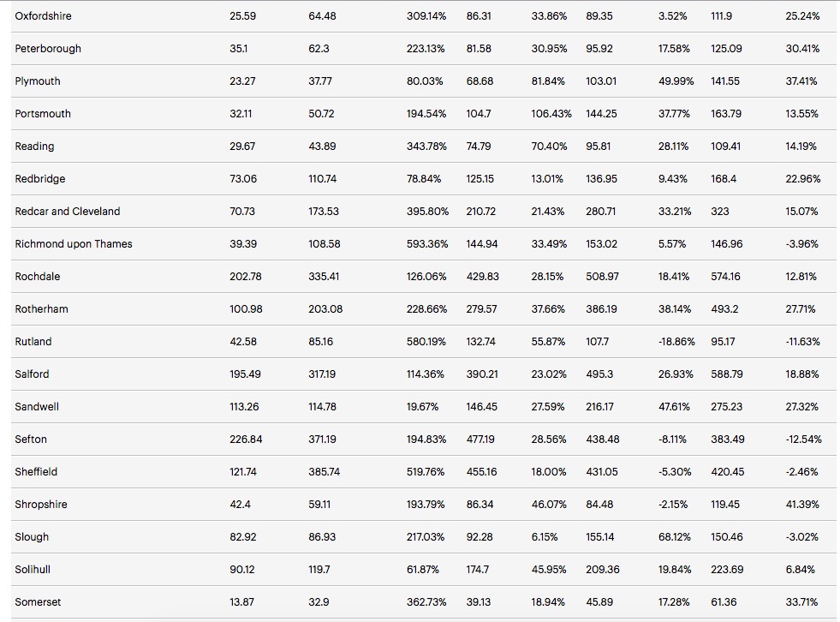The height and width of the screenshot is (622, 840).
Task: Select the Peterborough area name
Action: point(48,49)
